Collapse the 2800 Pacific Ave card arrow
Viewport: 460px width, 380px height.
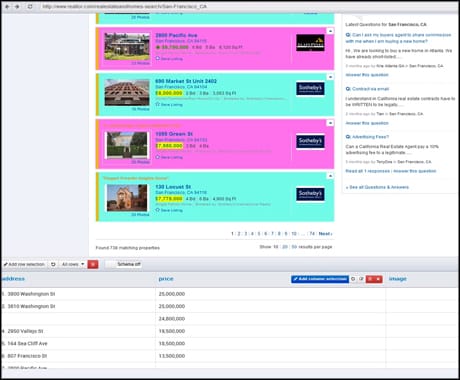click(330, 31)
